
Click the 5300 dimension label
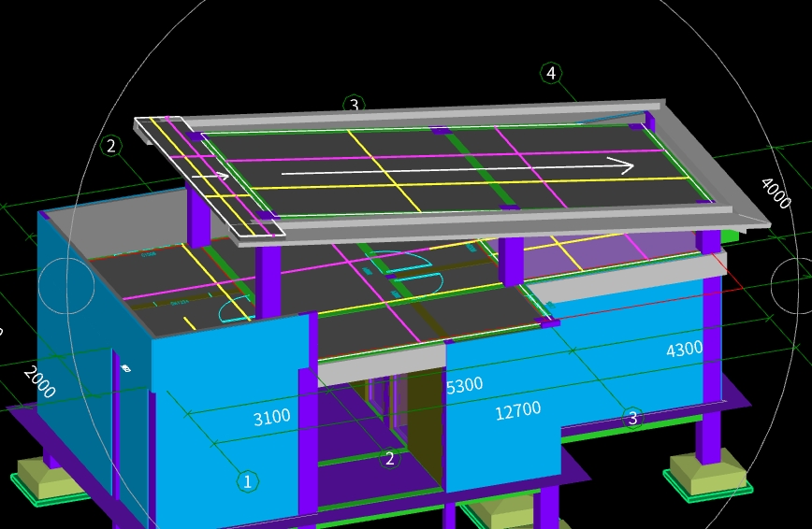pos(465,386)
